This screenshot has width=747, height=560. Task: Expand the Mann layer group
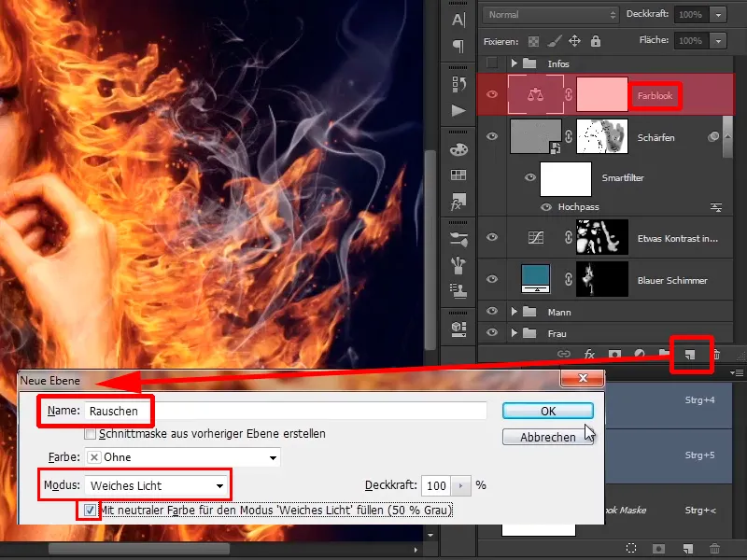(x=514, y=312)
